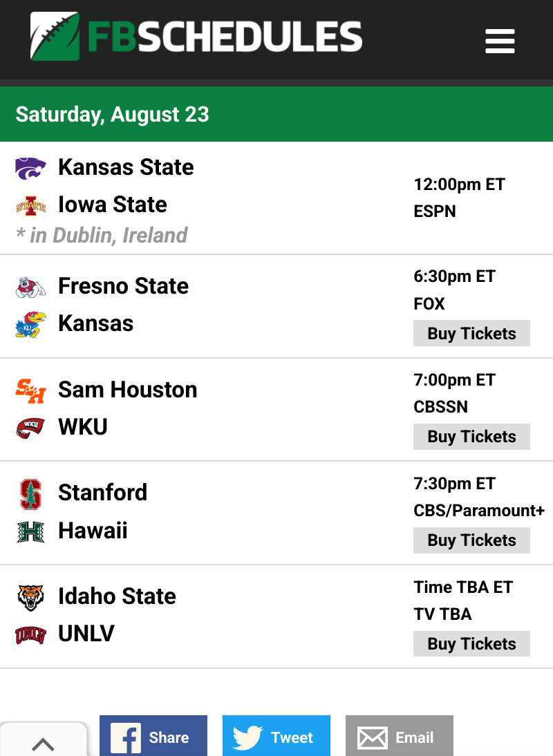
Task: Open the Fresno State bulldog logo
Action: 31,287
